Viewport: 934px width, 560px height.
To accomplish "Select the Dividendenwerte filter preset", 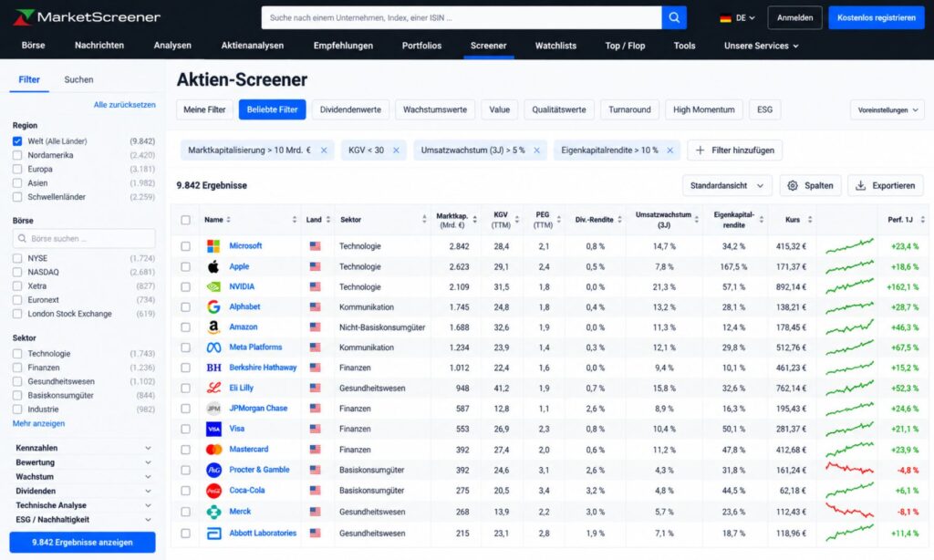I will coord(350,109).
